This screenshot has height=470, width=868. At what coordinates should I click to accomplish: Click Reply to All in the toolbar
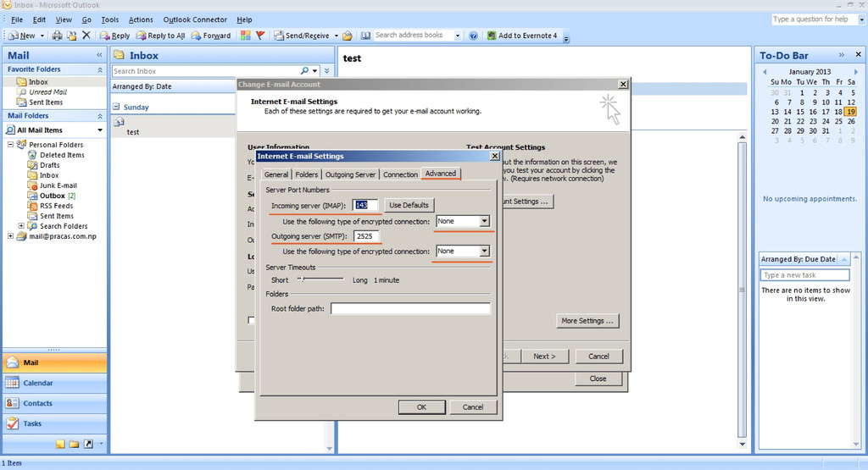click(160, 36)
